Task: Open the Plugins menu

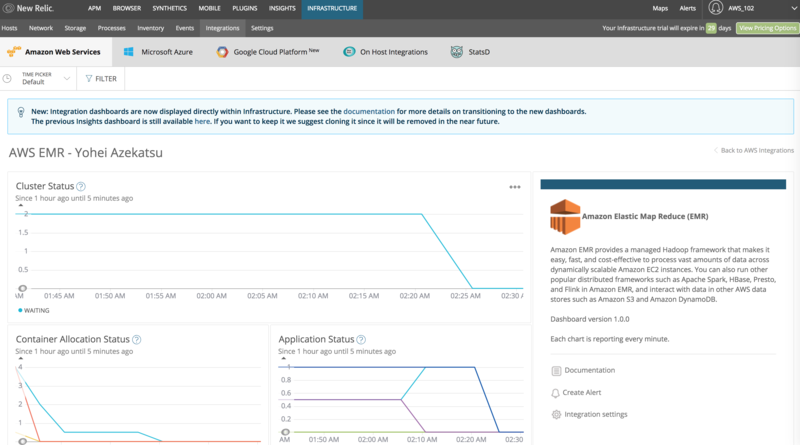Action: tap(244, 8)
